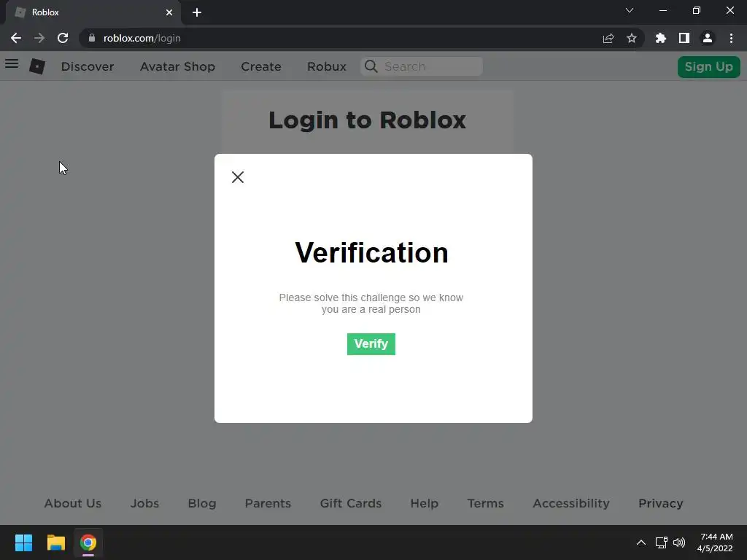Select the Roblox browser tab
747x560 pixels.
click(93, 12)
